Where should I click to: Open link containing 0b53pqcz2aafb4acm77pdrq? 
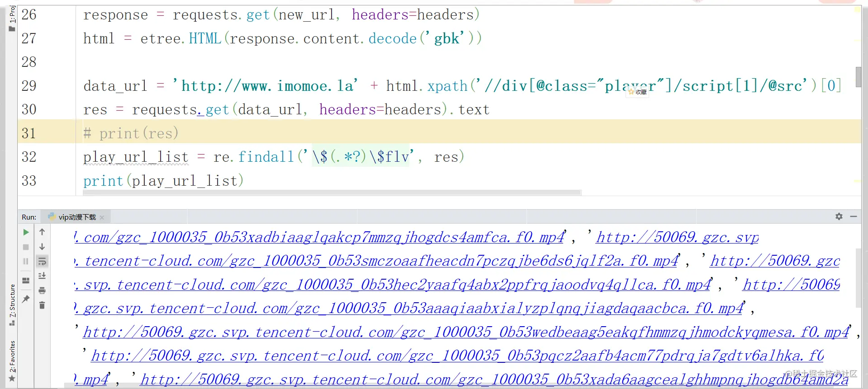pos(457,356)
